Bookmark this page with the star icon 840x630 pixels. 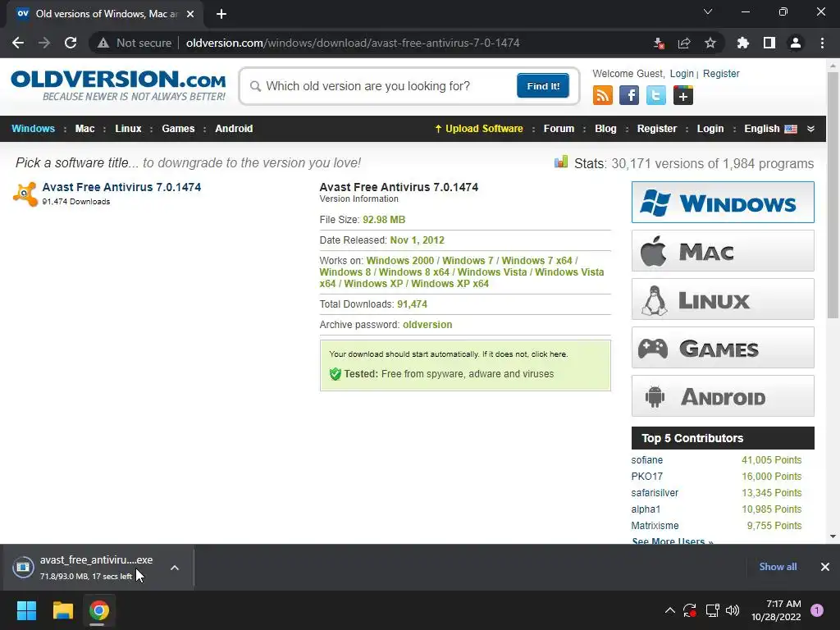click(710, 43)
